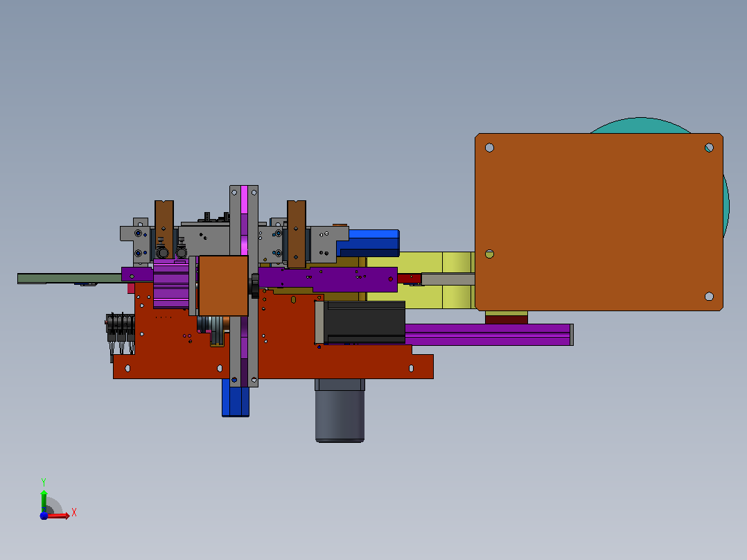
Task: Select the left brown vertical bar
Action: (x=164, y=229)
